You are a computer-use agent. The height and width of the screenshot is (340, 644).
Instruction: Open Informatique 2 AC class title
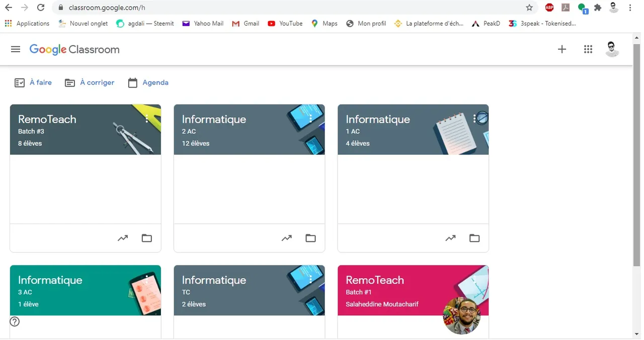pyautogui.click(x=214, y=119)
